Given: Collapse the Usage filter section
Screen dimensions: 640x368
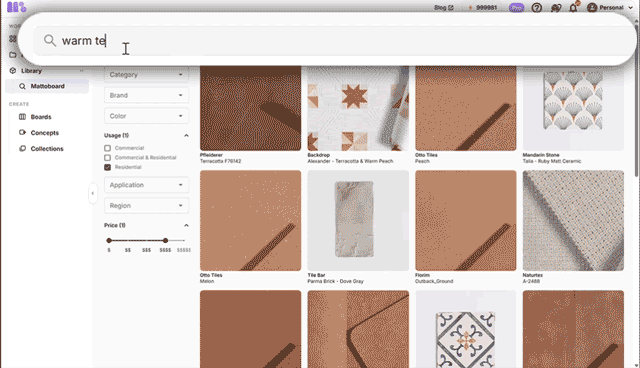Looking at the screenshot, I should [x=186, y=135].
